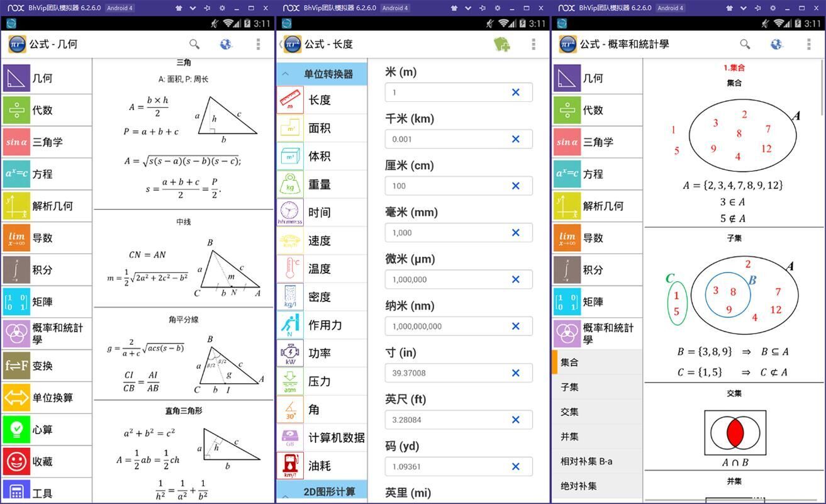Clear the 英尺 (ft) value
Screen dimensions: 826x504
click(516, 420)
